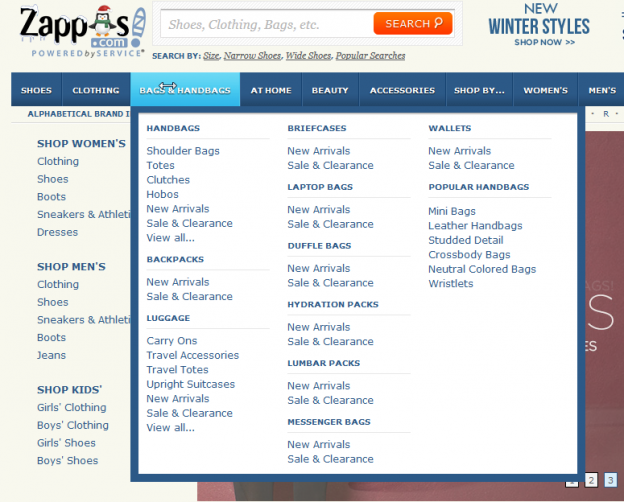This screenshot has width=624, height=502.
Task: Open the Shoes navigation tab
Action: tap(36, 90)
